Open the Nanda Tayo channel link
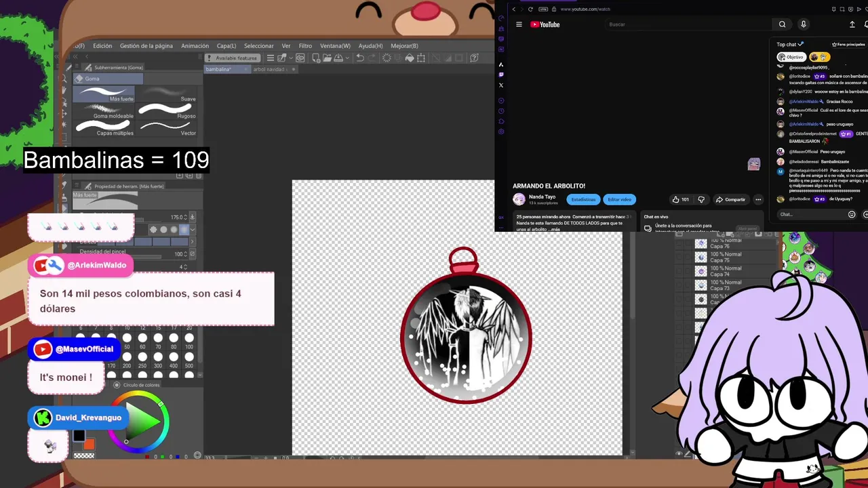 click(x=542, y=197)
